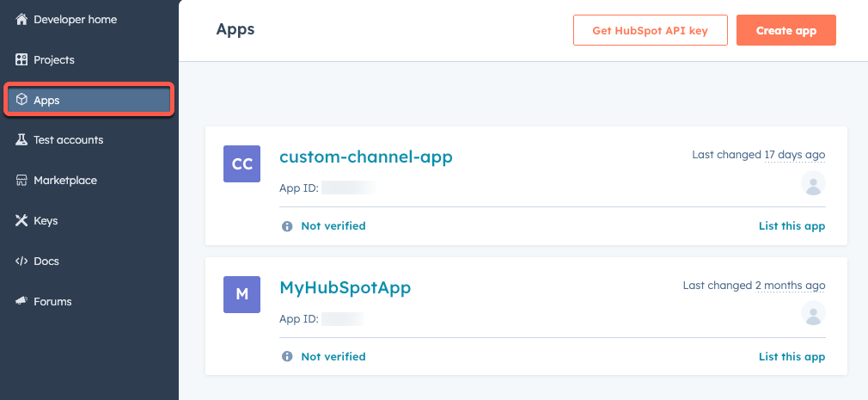Click the M avatar tile of MyHubSpotApp
Viewport: 868px width, 400px height.
tap(241, 294)
